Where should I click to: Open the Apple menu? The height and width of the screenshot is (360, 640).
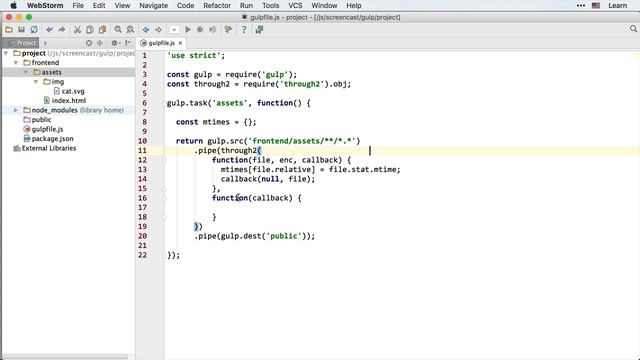tap(13, 5)
